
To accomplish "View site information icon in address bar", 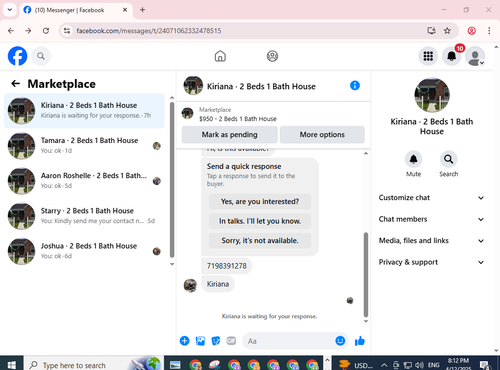I will (67, 31).
